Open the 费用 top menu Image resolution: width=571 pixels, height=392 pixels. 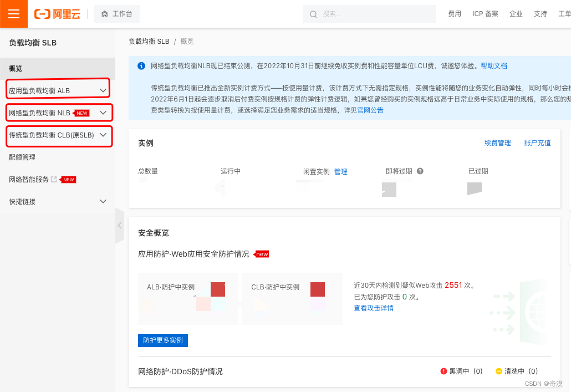(x=455, y=14)
